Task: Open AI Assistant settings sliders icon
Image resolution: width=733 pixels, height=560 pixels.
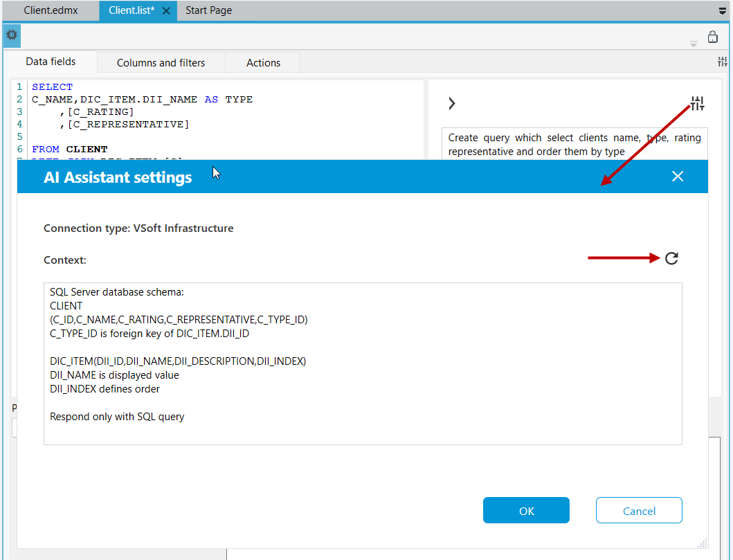Action: (697, 103)
